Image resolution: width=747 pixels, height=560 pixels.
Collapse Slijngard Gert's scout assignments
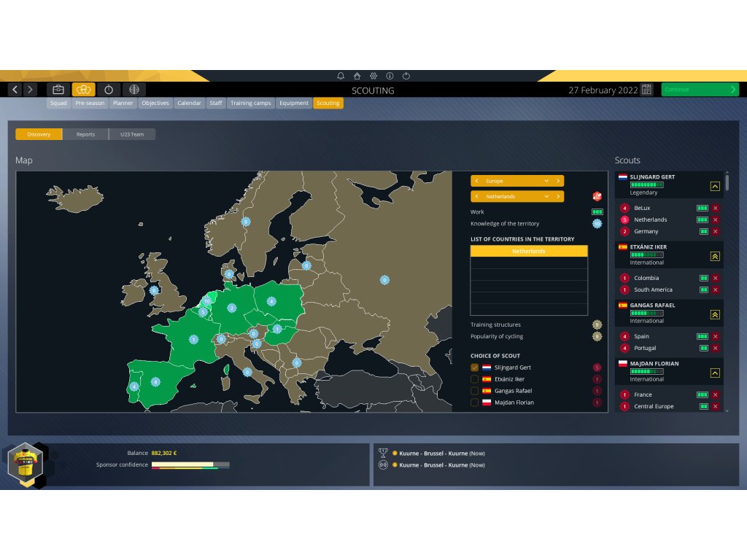(x=715, y=186)
